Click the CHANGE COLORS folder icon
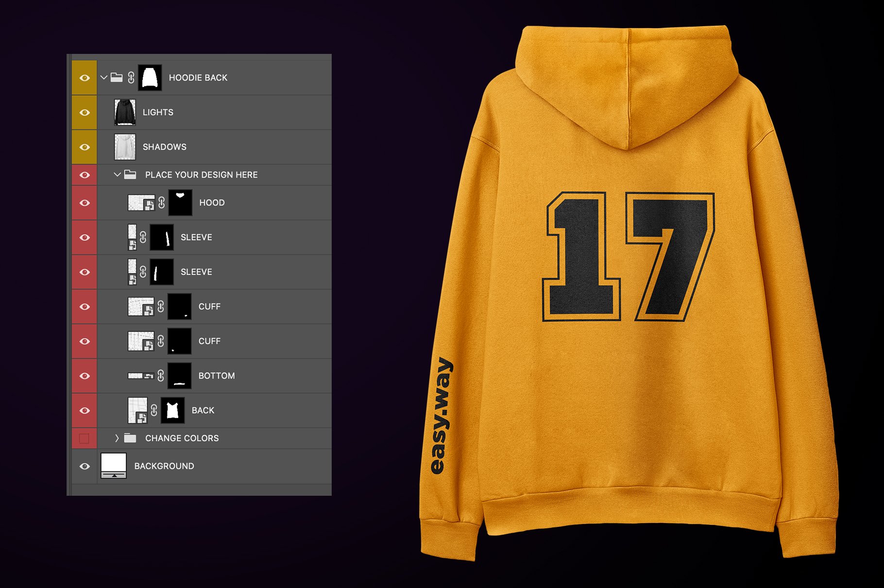Image resolution: width=884 pixels, height=588 pixels. click(130, 438)
